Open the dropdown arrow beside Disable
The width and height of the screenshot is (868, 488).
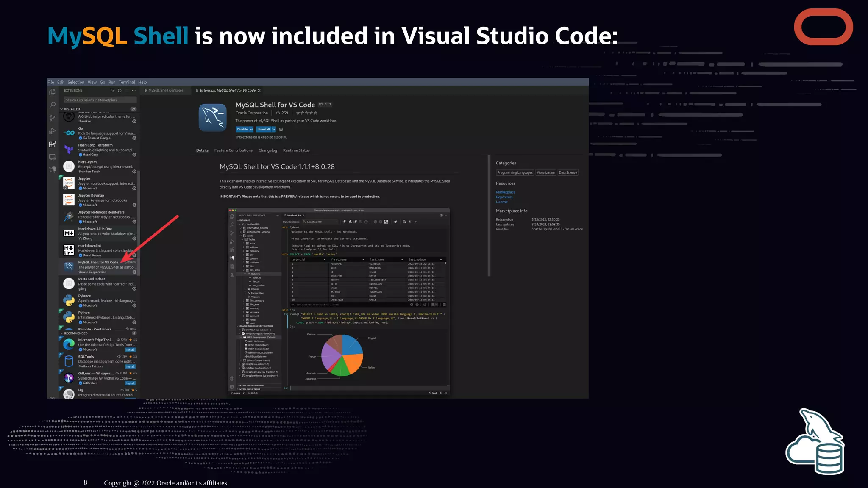[251, 130]
